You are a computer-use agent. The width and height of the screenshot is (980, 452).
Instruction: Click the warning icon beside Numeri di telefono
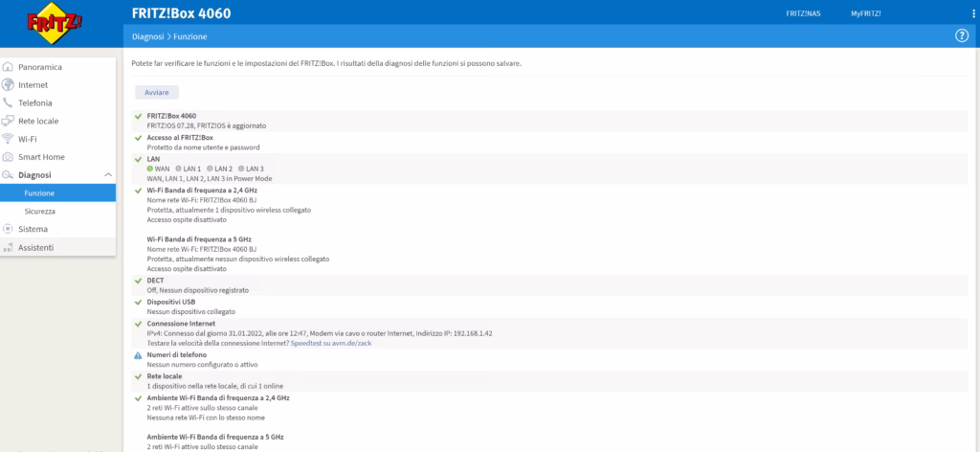(x=138, y=355)
